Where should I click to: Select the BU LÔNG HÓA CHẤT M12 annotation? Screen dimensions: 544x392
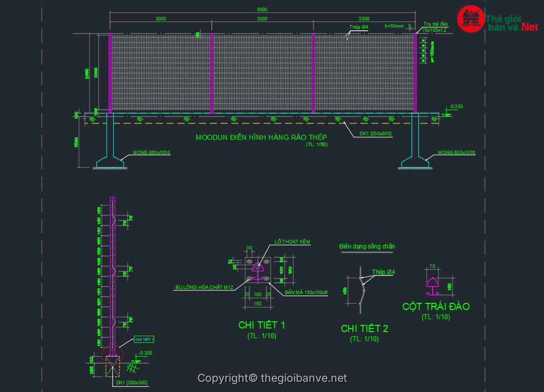(204, 287)
